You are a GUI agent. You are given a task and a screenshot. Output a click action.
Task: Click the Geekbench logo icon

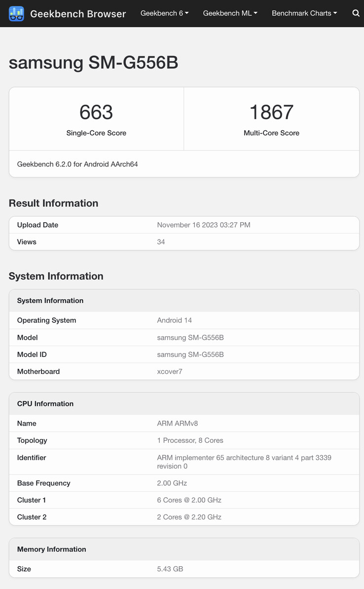16,14
